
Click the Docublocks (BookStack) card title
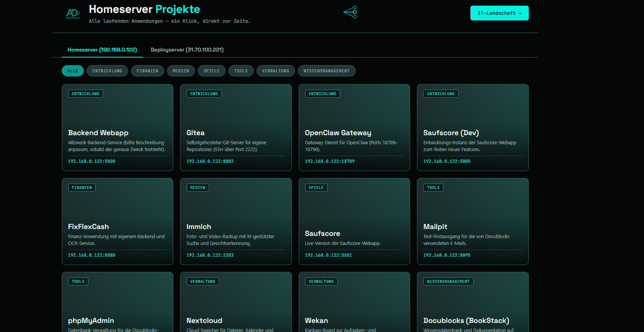pyautogui.click(x=466, y=321)
